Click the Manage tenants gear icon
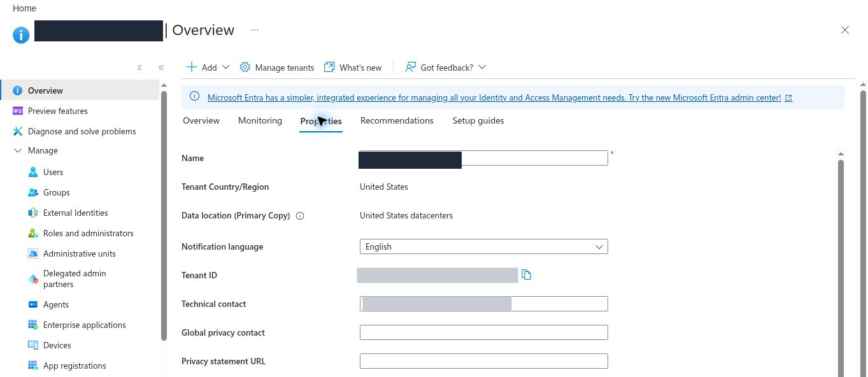 245,67
